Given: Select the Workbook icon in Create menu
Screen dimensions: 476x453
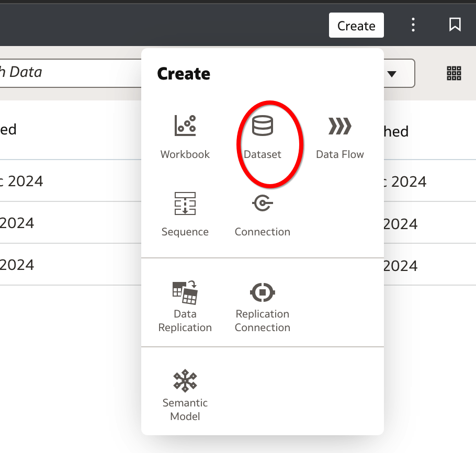Looking at the screenshot, I should [x=185, y=126].
